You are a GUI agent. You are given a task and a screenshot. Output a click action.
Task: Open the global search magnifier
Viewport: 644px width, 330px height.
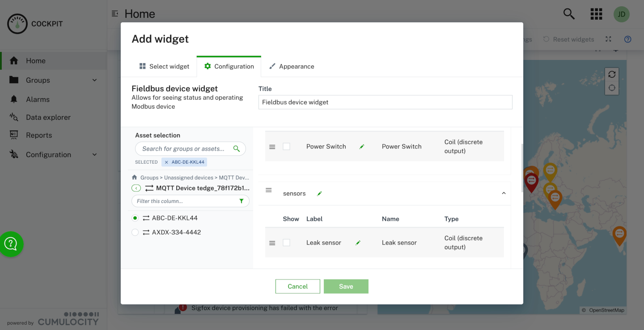point(568,13)
